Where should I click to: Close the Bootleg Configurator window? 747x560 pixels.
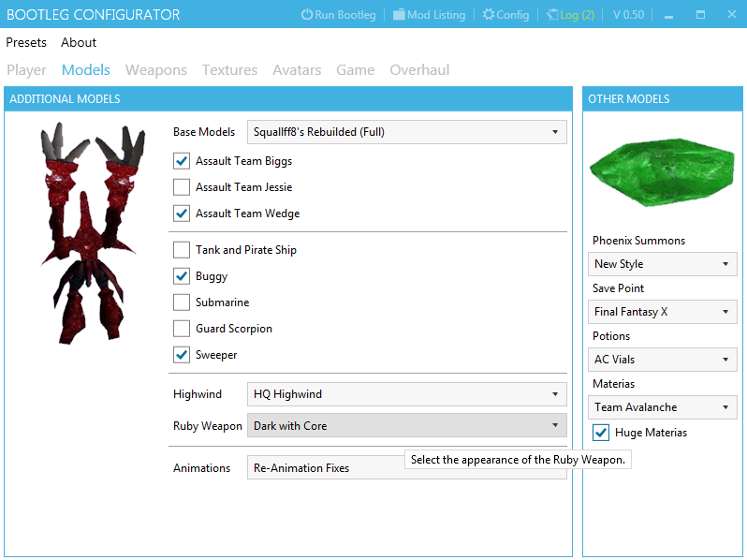pyautogui.click(x=732, y=14)
